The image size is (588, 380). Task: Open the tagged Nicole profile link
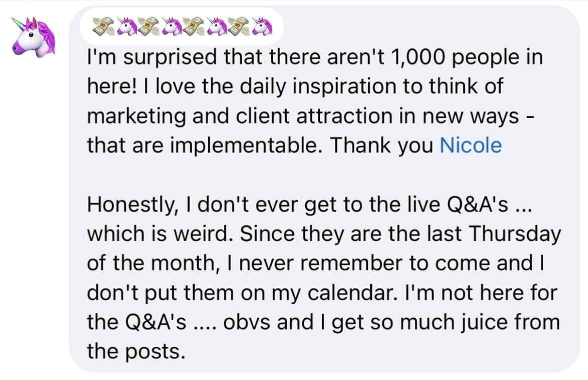click(x=470, y=145)
